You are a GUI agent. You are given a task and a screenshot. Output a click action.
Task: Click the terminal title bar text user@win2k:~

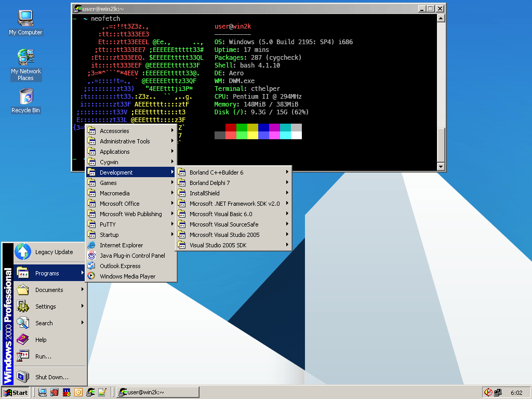[x=103, y=9]
